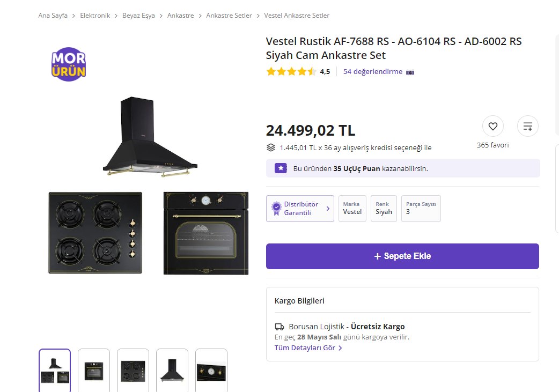Add product to favorites with heart icon
The image size is (559, 392).
click(x=492, y=126)
